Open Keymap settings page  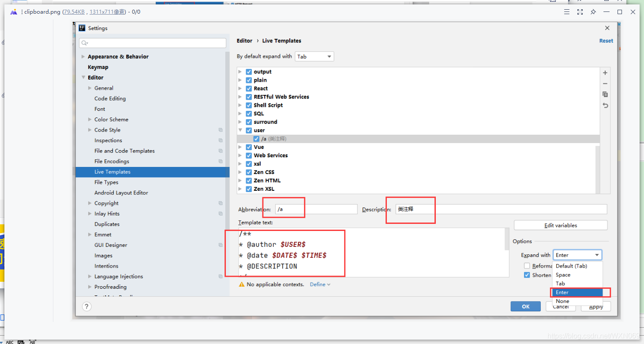pyautogui.click(x=98, y=67)
